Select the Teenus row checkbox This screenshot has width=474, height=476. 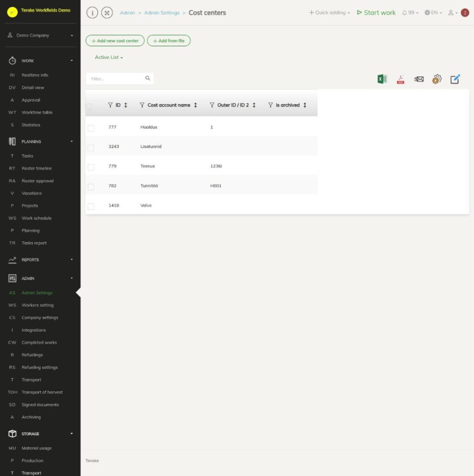click(x=91, y=167)
